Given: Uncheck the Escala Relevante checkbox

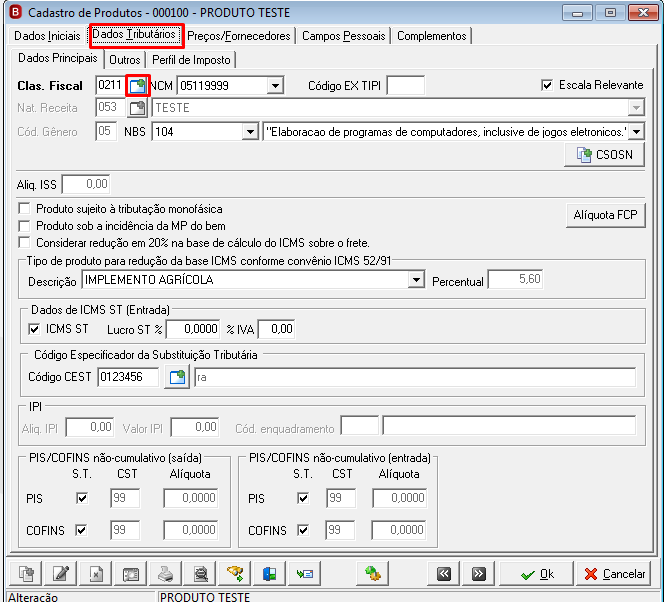Looking at the screenshot, I should click(x=547, y=85).
